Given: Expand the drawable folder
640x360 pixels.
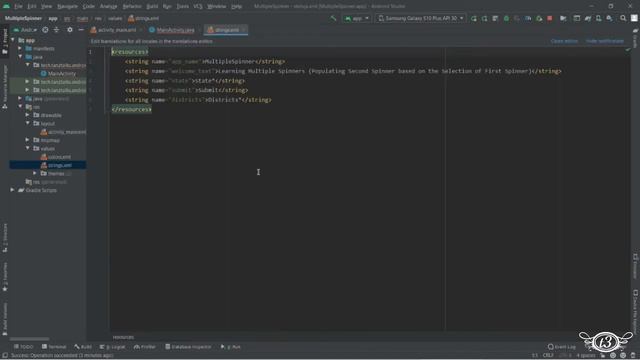Looking at the screenshot, I should [28, 115].
